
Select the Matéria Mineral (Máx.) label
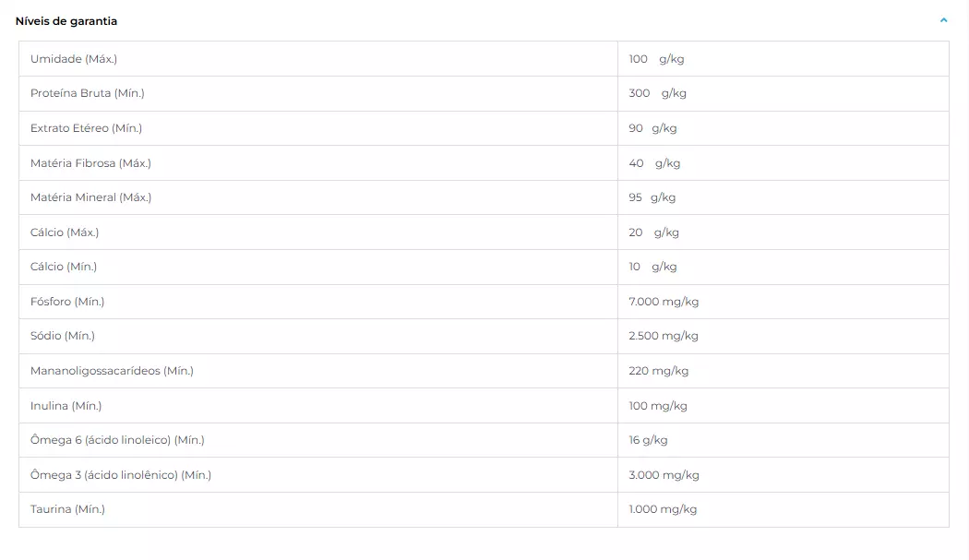[90, 197]
